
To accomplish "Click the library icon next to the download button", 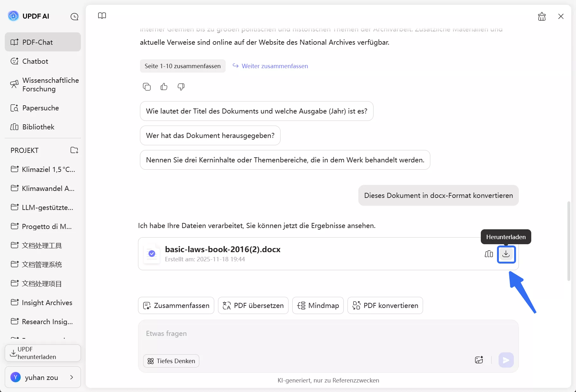I will (x=489, y=254).
